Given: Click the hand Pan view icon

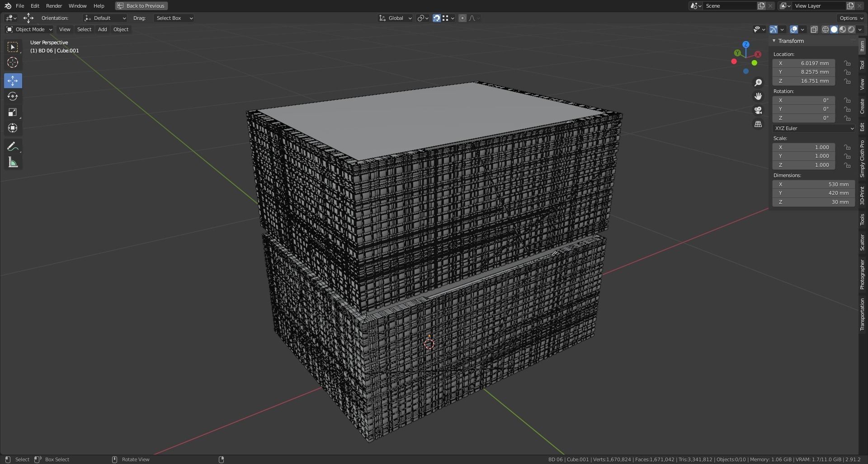Looking at the screenshot, I should click(x=758, y=96).
